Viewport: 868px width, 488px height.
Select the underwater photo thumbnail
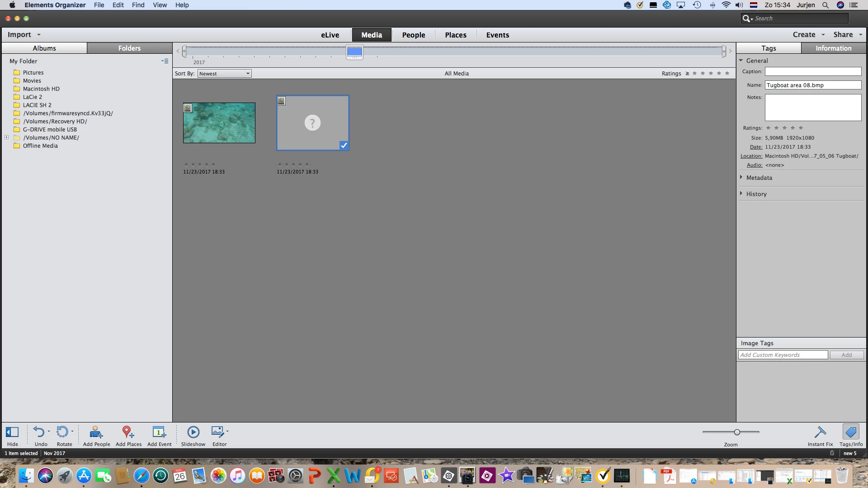(x=219, y=123)
